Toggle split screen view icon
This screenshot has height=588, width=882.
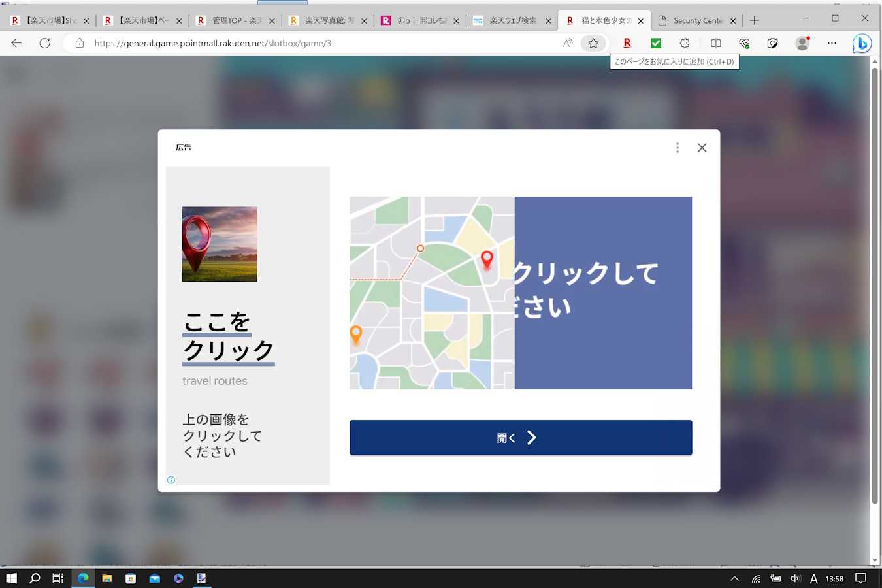click(715, 43)
